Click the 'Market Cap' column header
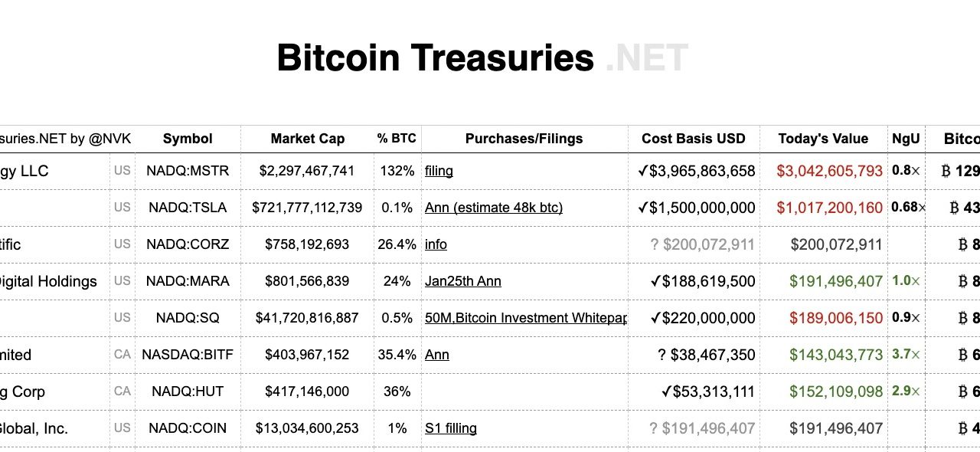The height and width of the screenshot is (452, 980). coord(307,139)
